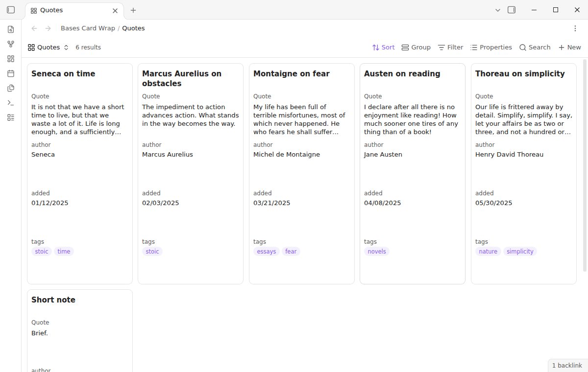
Task: Click New to add an entry
Action: [x=570, y=47]
